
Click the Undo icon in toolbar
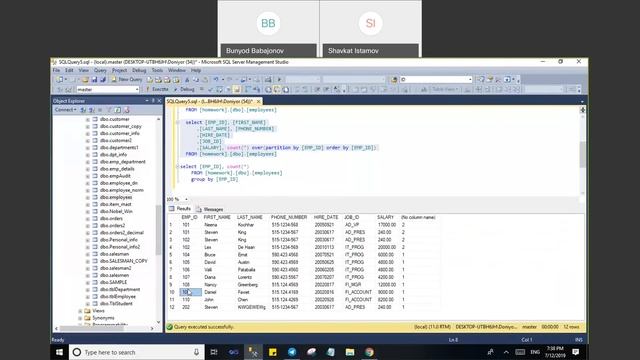(x=216, y=80)
